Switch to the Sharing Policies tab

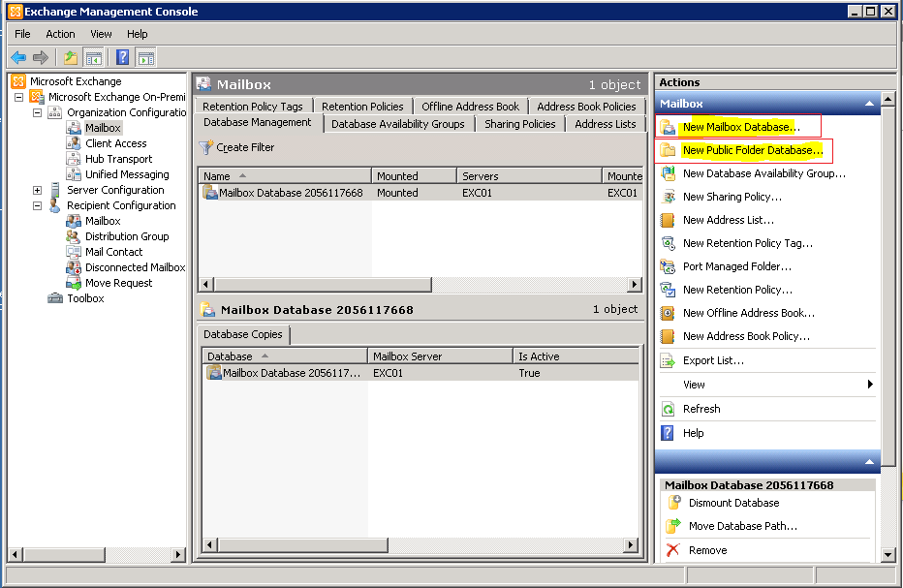(x=520, y=124)
